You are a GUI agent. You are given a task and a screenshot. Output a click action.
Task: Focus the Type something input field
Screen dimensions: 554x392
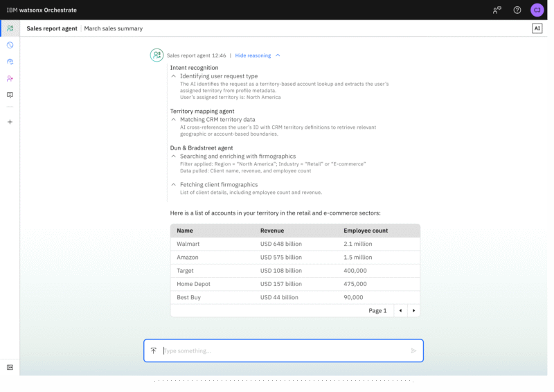pos(284,350)
